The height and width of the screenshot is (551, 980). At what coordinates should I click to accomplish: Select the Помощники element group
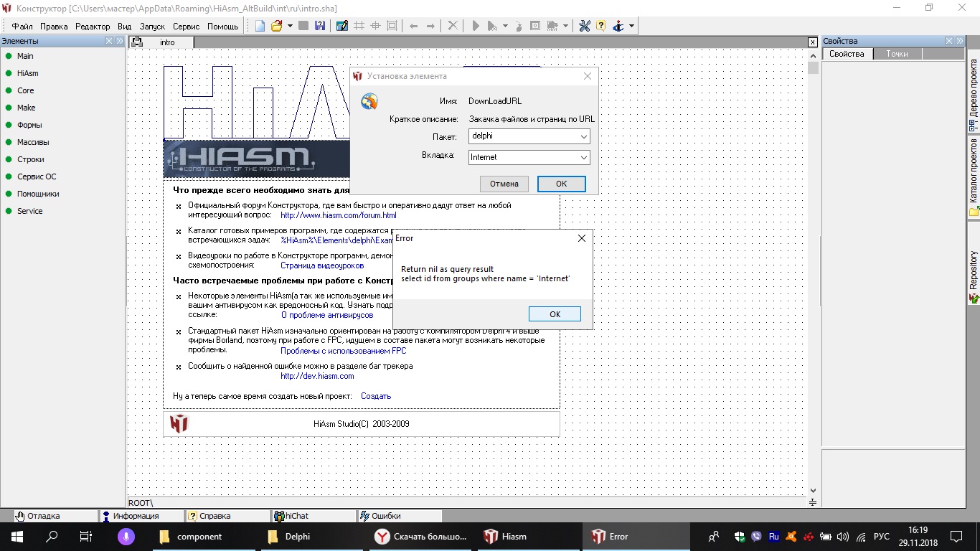38,194
